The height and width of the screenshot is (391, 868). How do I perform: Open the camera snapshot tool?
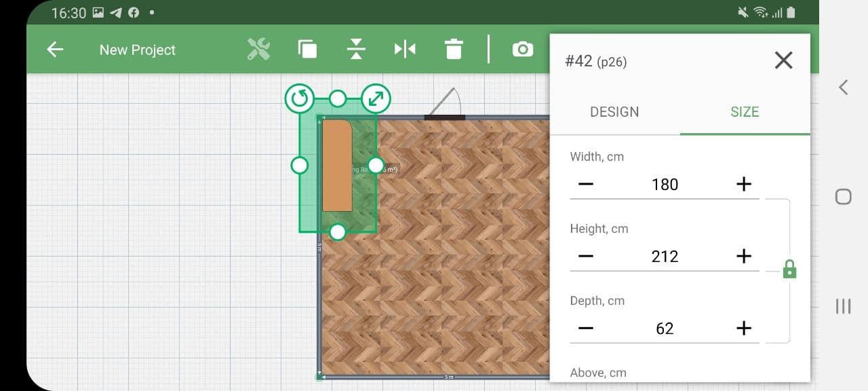click(523, 49)
